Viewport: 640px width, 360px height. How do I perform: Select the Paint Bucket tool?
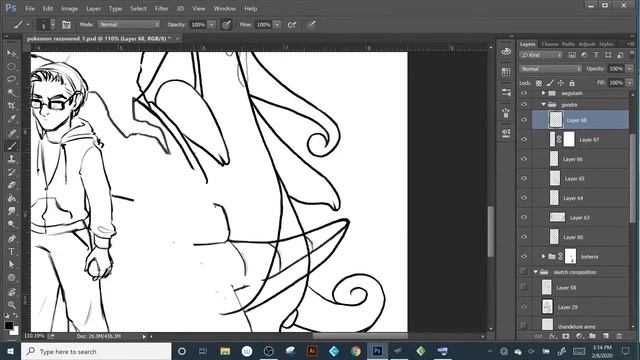point(11,198)
